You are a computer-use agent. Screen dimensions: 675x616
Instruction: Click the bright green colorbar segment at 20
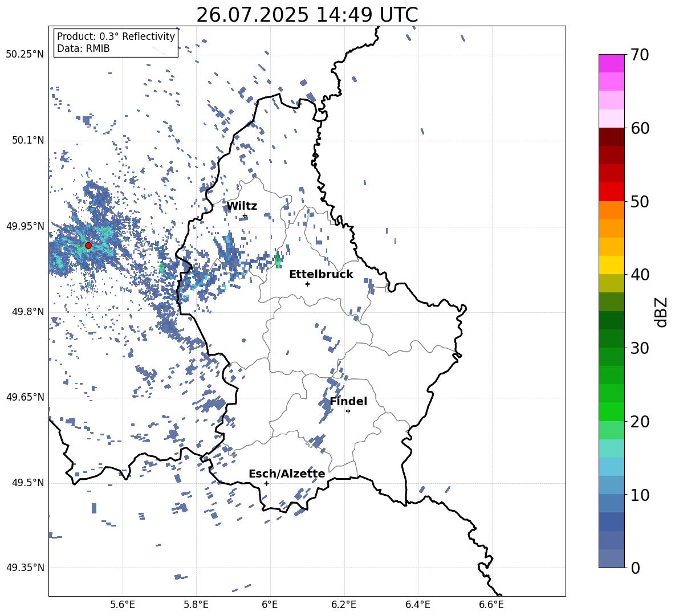click(x=612, y=411)
